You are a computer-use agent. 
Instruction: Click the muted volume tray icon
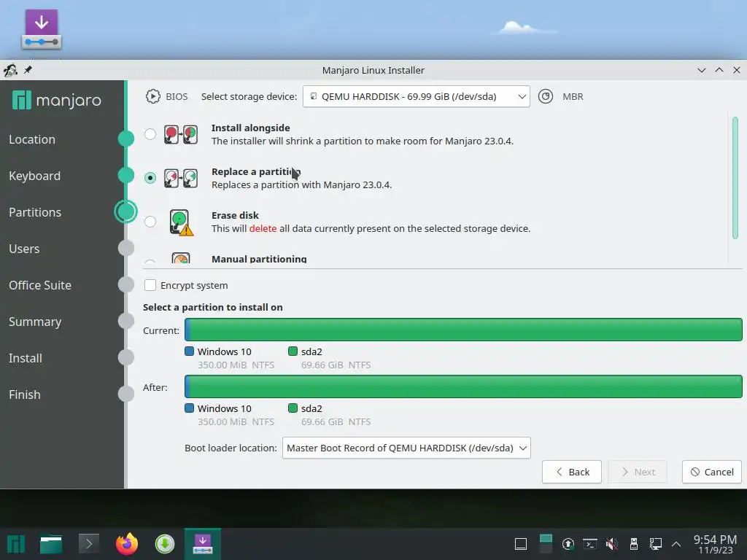(x=612, y=544)
